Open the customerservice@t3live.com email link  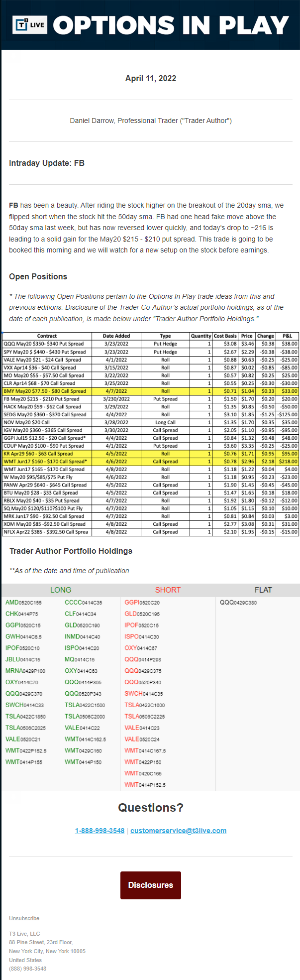tap(178, 831)
